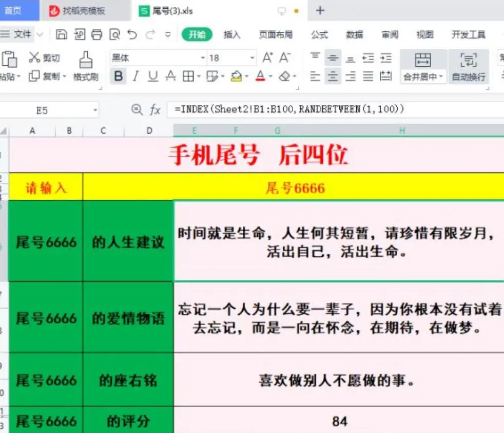Toggle Underline formatting
The width and height of the screenshot is (504, 433).
coord(153,77)
